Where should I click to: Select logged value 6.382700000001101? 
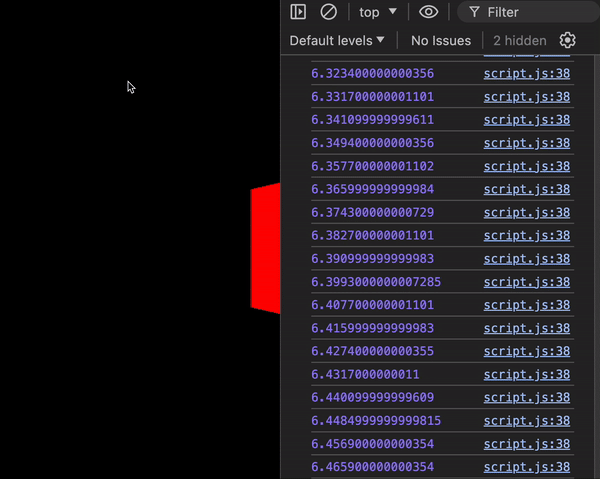coord(372,235)
